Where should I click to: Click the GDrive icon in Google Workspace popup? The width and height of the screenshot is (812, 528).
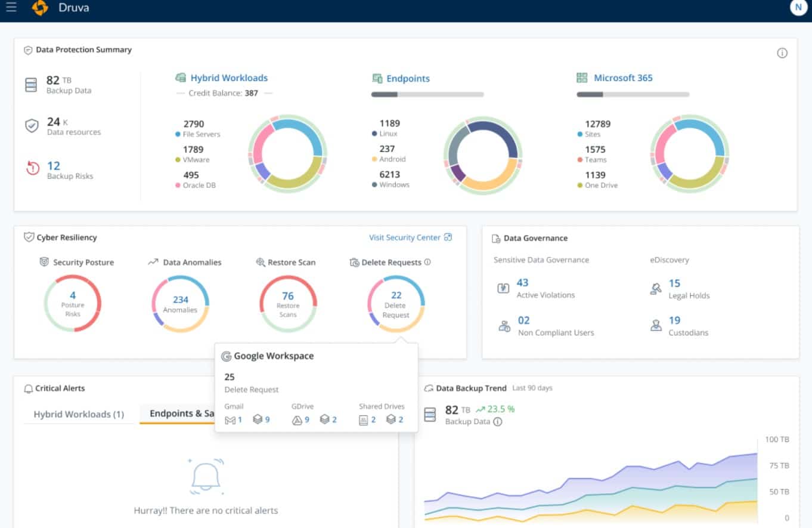[296, 419]
